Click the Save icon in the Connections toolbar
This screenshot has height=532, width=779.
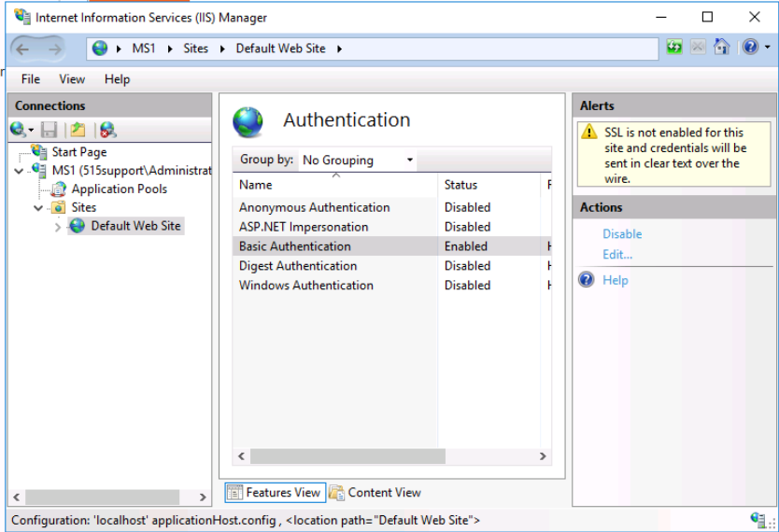tap(49, 130)
